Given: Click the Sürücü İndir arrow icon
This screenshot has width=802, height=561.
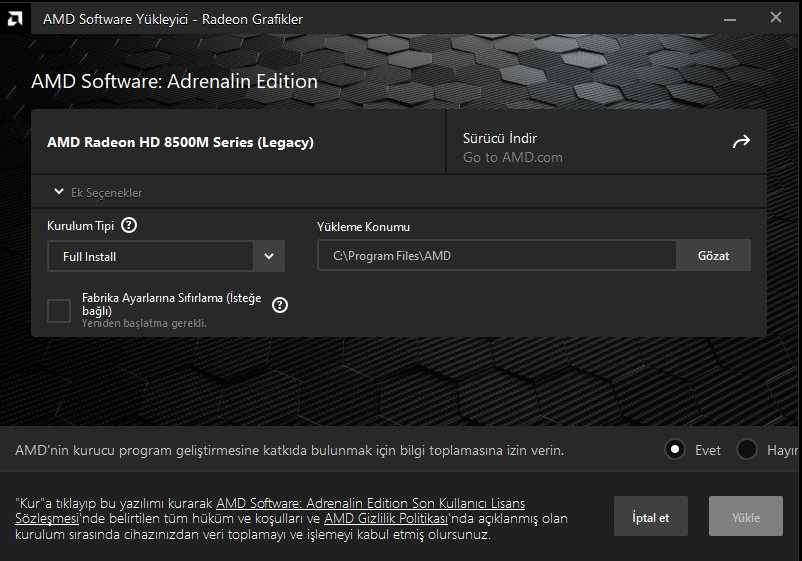Looking at the screenshot, I should (741, 142).
